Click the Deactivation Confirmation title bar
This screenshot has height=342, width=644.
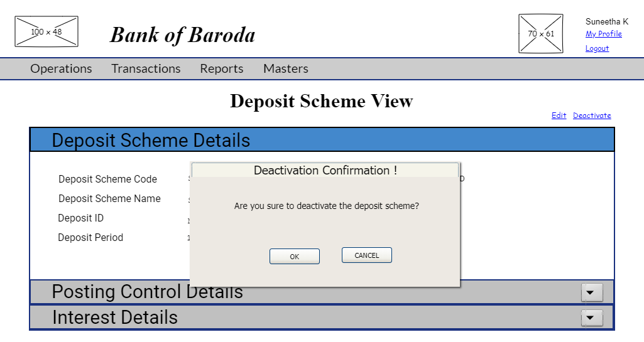(x=325, y=170)
